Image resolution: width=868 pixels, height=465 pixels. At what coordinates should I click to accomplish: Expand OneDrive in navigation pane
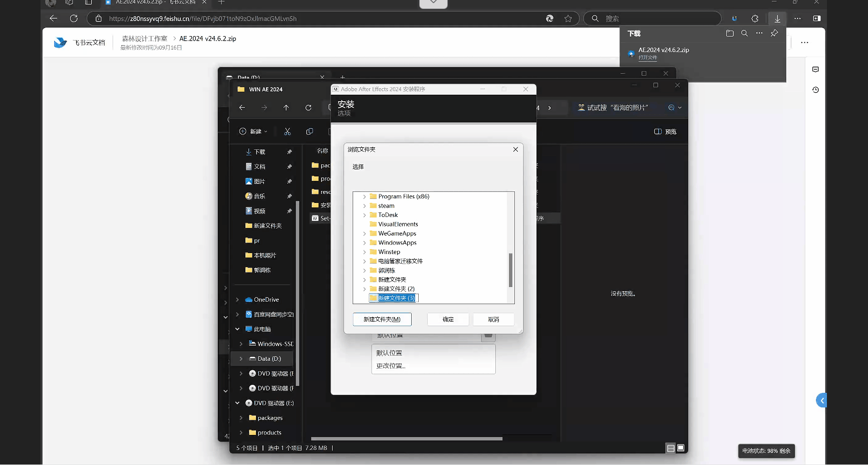click(237, 300)
